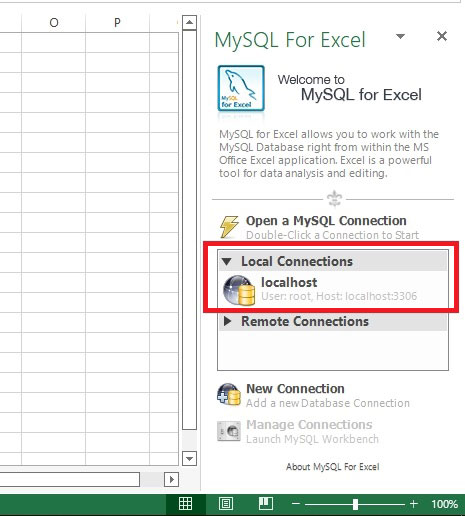Screen dimensions: 465x516
Task: Click the Open a MySQL Connection heading
Action: coord(326,221)
